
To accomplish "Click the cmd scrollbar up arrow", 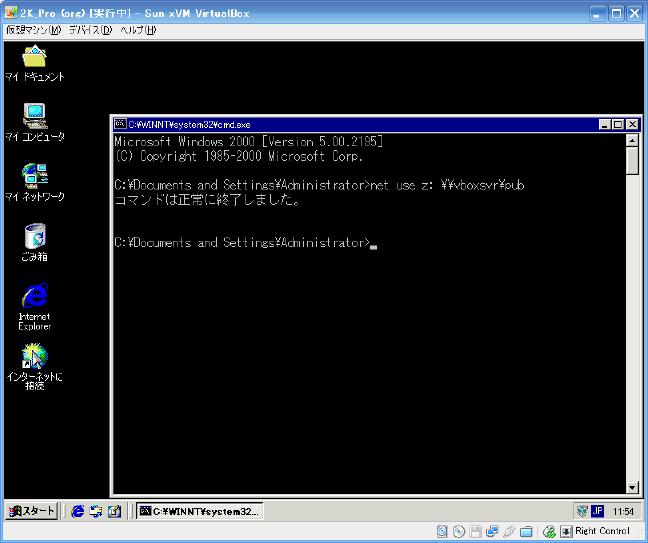I will [x=632, y=141].
